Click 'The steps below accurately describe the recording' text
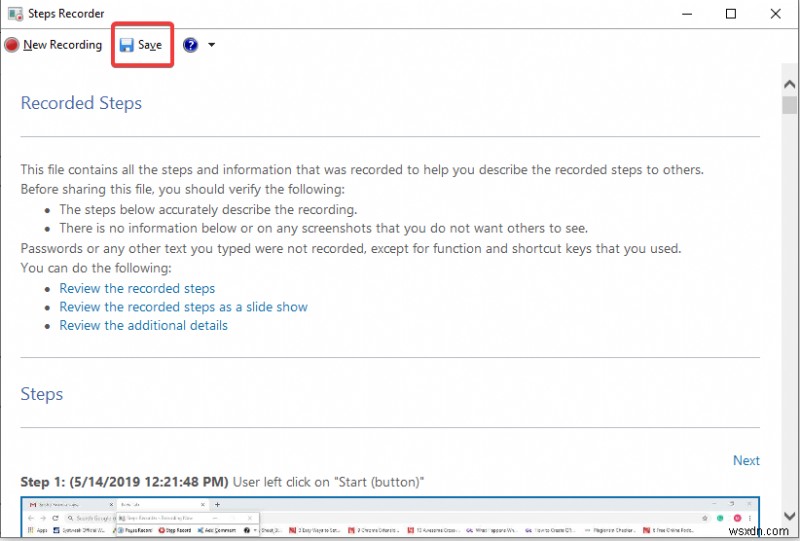This screenshot has height=541, width=800. click(x=208, y=210)
